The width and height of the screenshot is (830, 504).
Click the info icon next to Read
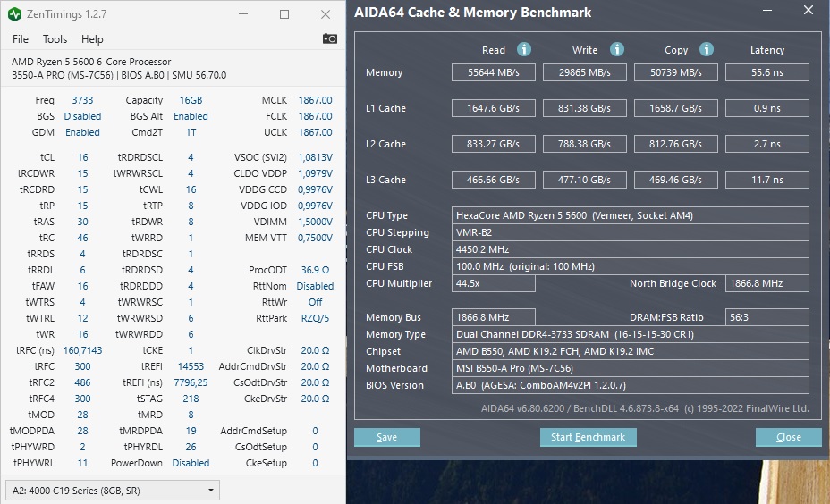(524, 49)
